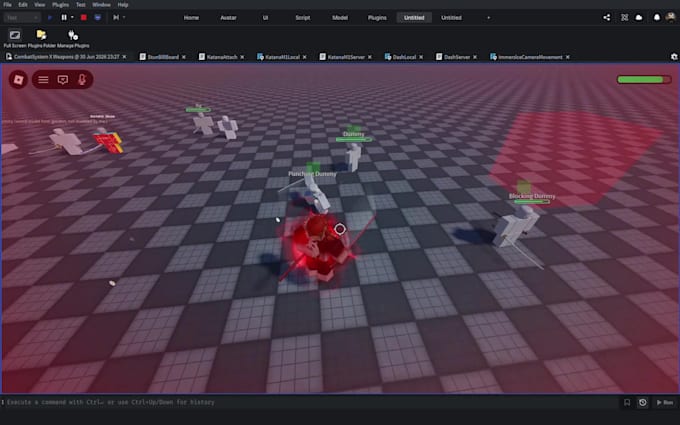Open the Help menu
The image size is (680, 425).
pyautogui.click(x=123, y=5)
